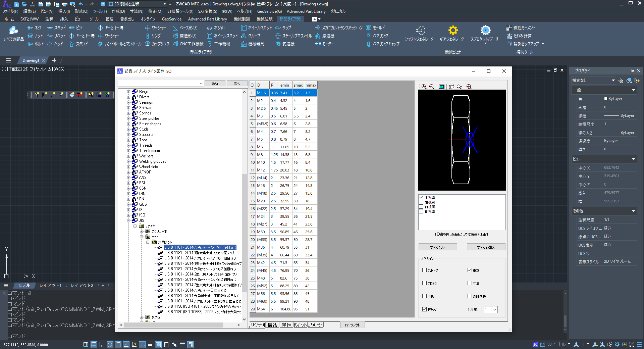
Task: Click the 次へ button
Action: coord(237,83)
